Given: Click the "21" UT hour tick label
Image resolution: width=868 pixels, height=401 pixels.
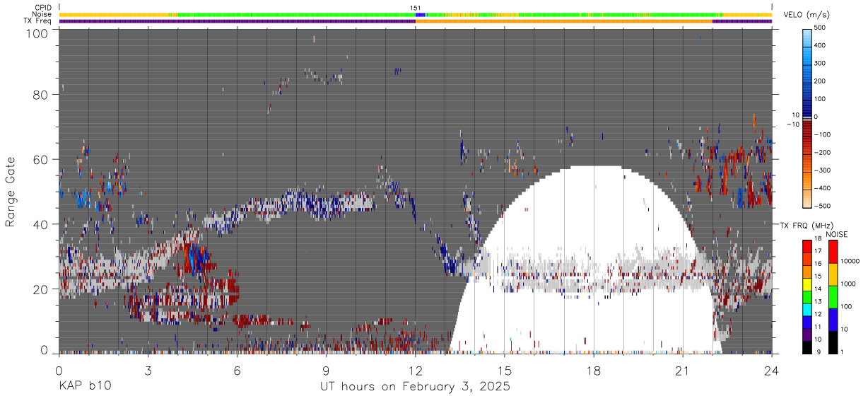Looking at the screenshot, I should pyautogui.click(x=683, y=371).
